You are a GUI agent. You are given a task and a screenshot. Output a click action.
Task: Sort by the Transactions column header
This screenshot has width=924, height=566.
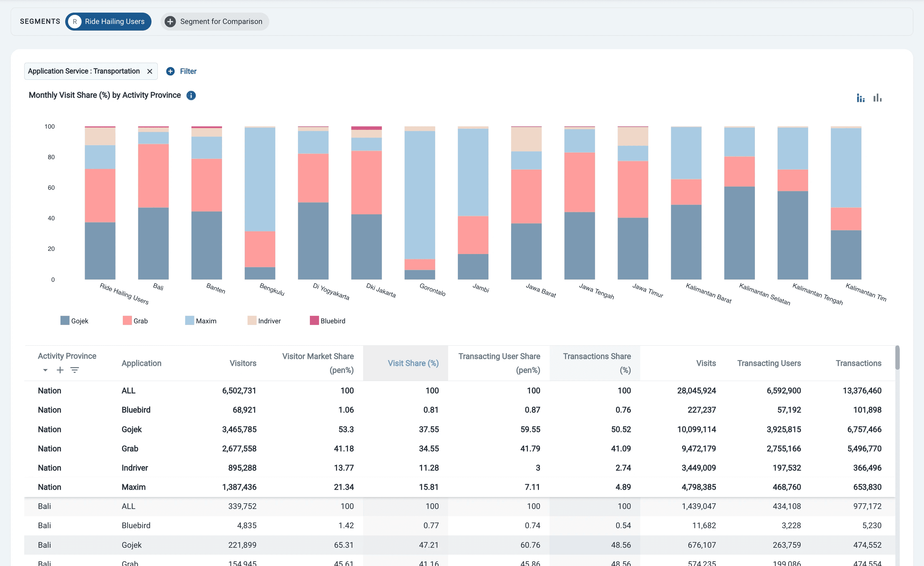click(x=858, y=363)
